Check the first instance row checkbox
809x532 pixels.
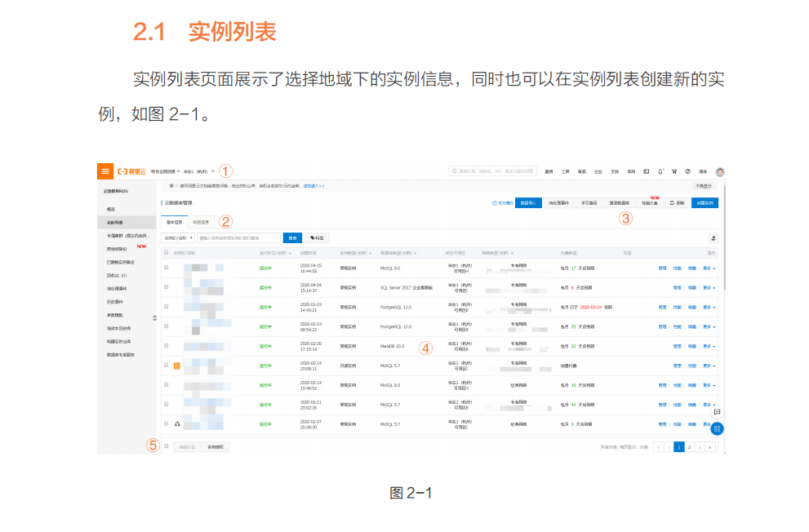click(167, 268)
